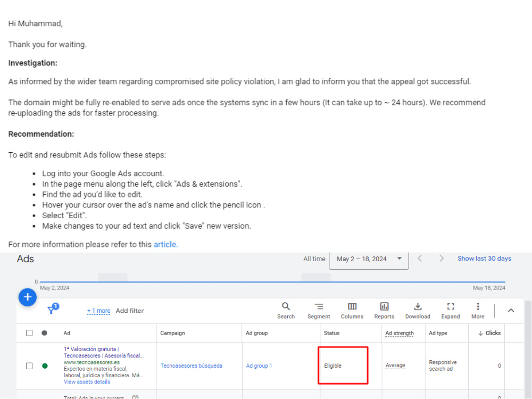
Task: Click the Campaign column header
Action: pos(172,333)
